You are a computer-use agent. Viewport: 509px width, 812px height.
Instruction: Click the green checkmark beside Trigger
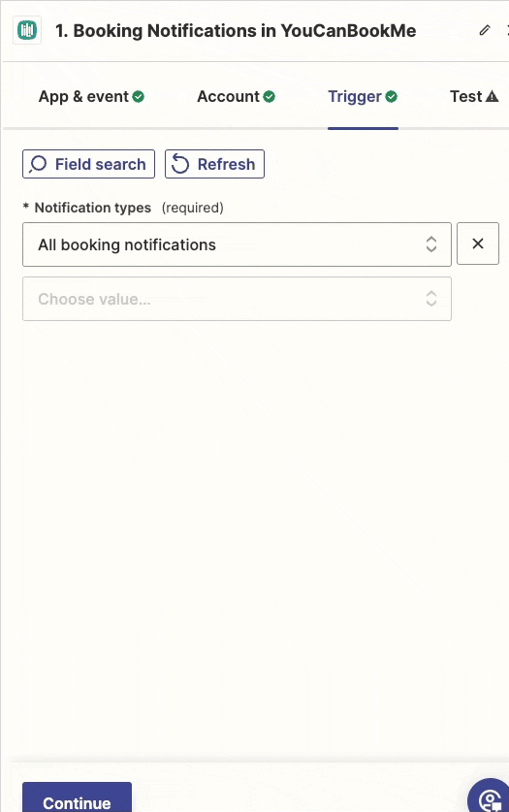392,96
